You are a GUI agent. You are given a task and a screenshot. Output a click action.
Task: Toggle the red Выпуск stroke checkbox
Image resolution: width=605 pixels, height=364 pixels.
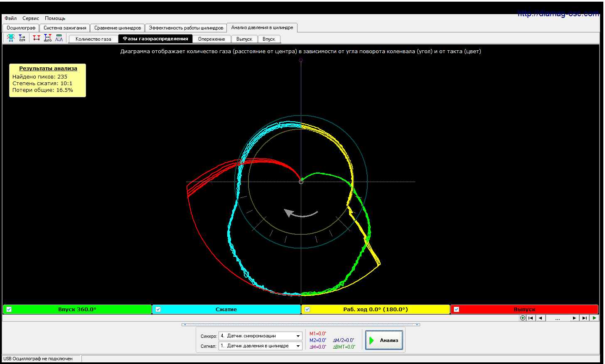pos(456,309)
